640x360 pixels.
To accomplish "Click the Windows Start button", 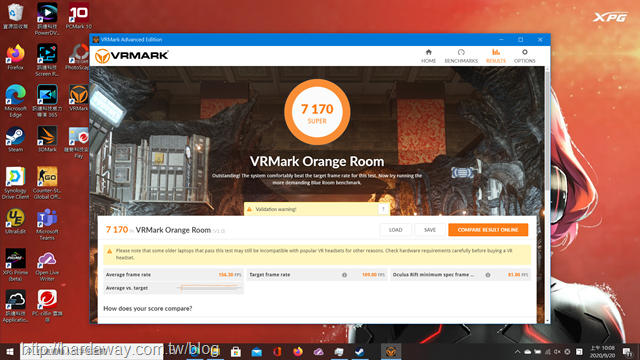I will 10,351.
